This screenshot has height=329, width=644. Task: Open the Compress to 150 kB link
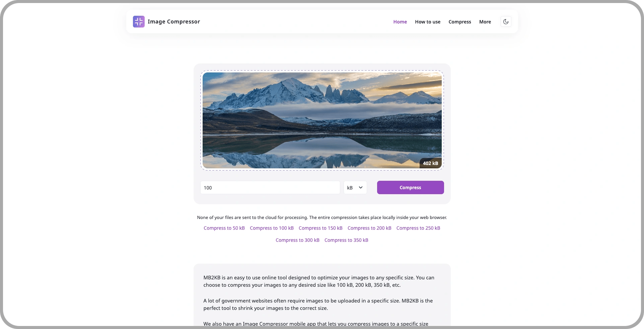320,228
